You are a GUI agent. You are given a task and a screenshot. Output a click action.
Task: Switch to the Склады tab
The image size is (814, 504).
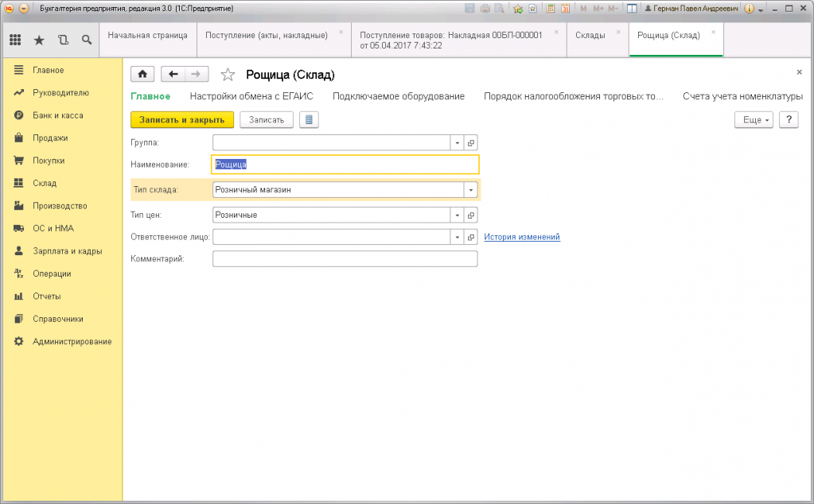[x=590, y=36]
